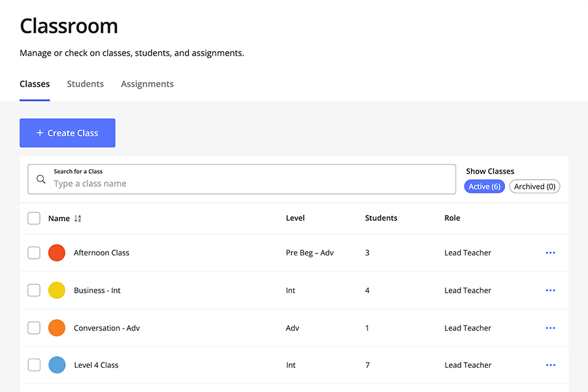Click the search magnifier icon
This screenshot has width=588, height=392.
[41, 179]
